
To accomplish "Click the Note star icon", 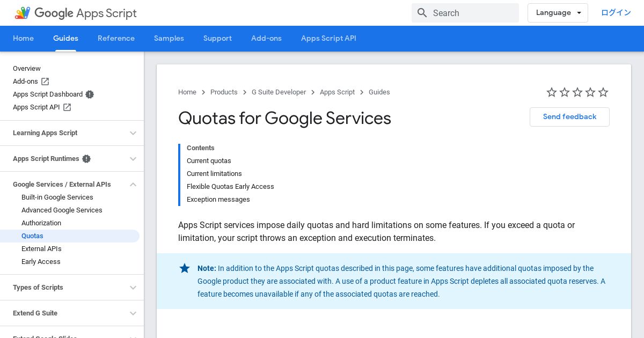I will tap(185, 268).
